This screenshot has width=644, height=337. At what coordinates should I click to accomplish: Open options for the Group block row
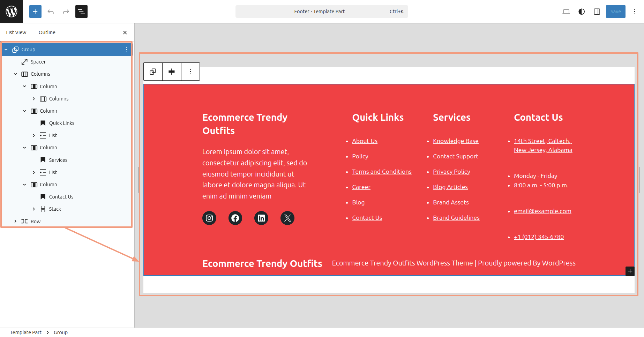[127, 50]
